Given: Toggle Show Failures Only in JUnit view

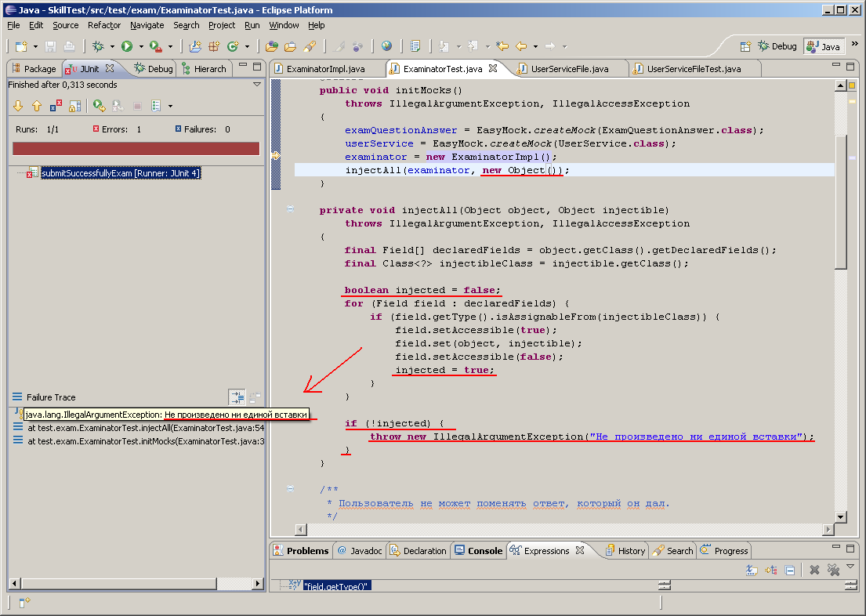Looking at the screenshot, I should (x=54, y=104).
